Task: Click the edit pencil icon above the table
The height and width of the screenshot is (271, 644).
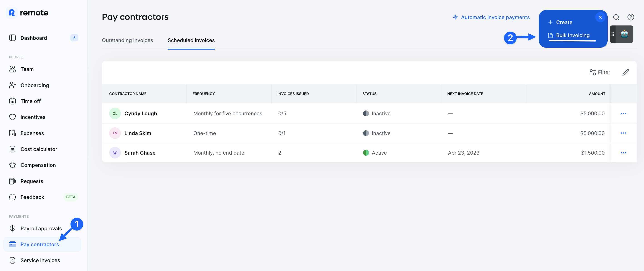Action: [x=626, y=72]
